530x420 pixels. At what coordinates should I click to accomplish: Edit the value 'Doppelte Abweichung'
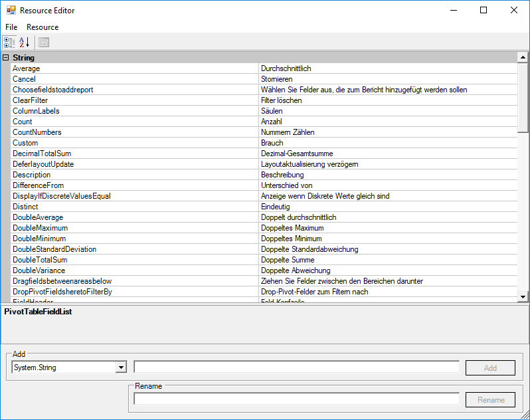point(388,270)
